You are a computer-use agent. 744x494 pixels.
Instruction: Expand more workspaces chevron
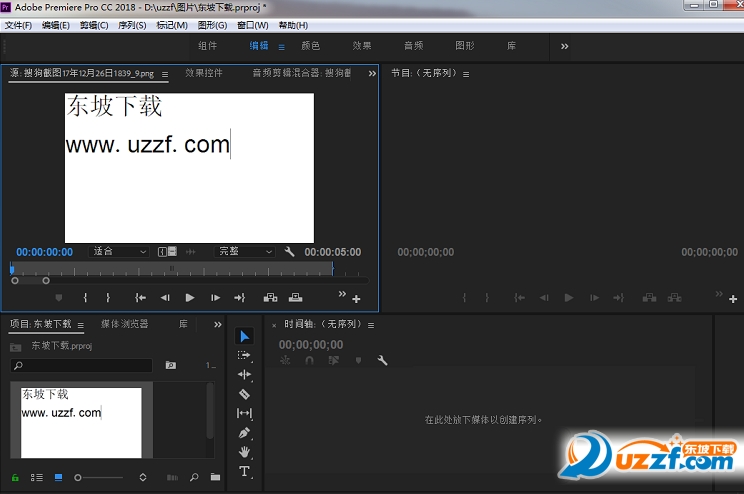click(564, 47)
